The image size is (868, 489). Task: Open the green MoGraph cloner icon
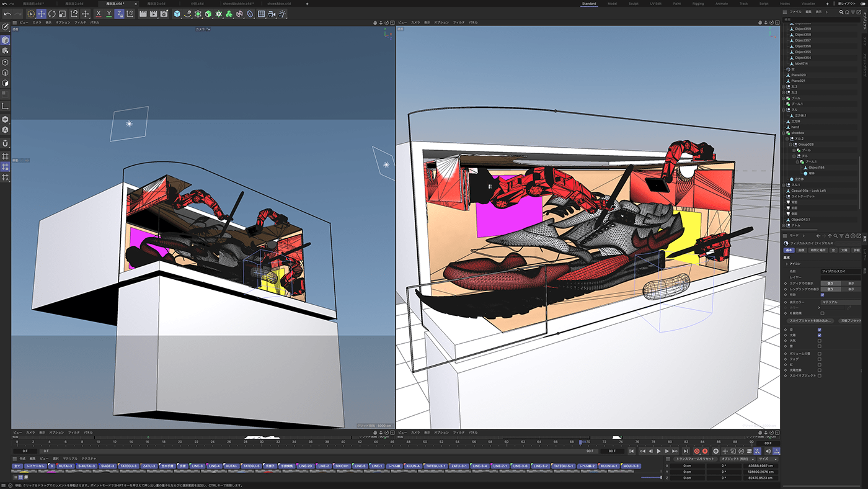[218, 14]
